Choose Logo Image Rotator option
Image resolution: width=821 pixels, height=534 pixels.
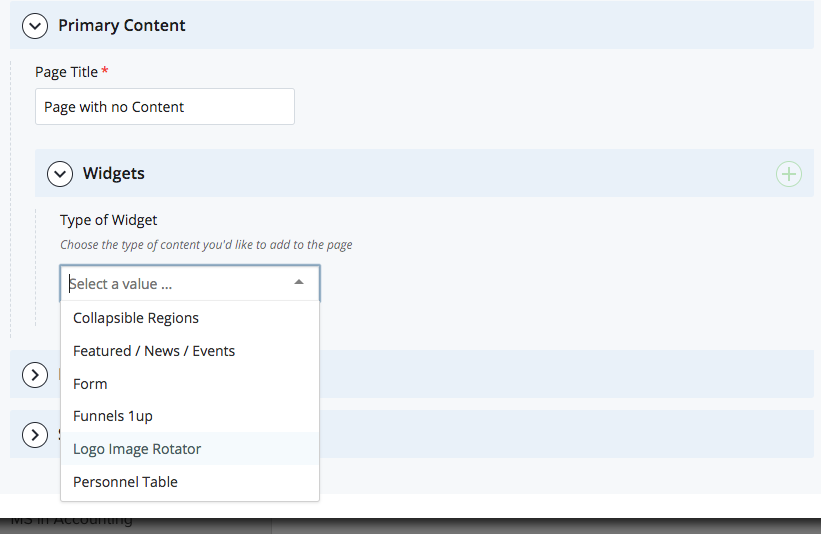point(137,449)
